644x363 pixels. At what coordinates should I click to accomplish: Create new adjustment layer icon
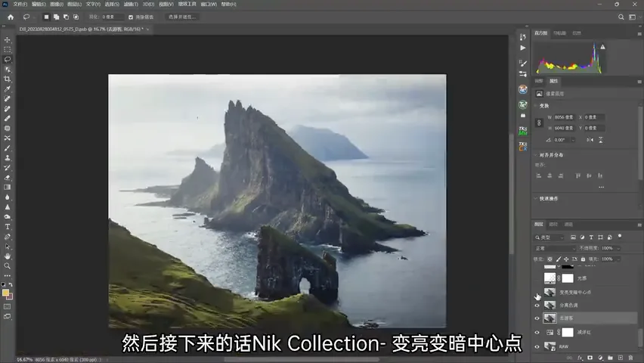(600, 358)
